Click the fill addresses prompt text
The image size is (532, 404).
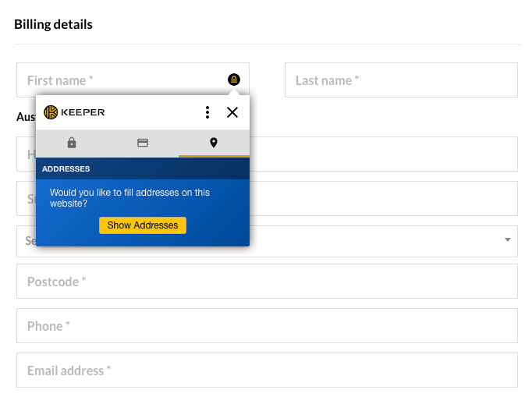pos(129,198)
